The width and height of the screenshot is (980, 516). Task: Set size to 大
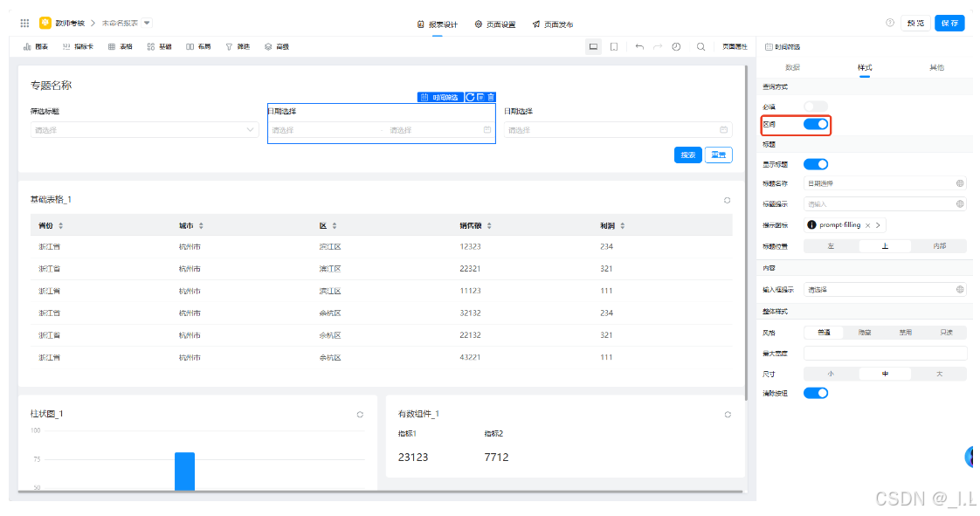coord(939,374)
